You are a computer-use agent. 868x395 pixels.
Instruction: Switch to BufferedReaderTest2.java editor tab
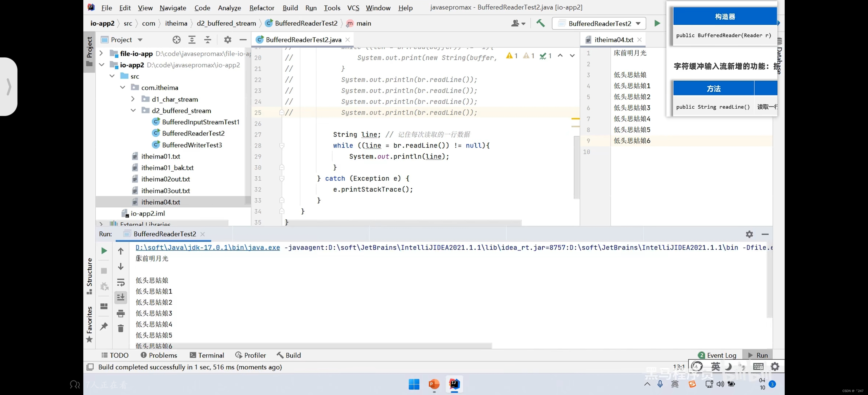pyautogui.click(x=303, y=40)
